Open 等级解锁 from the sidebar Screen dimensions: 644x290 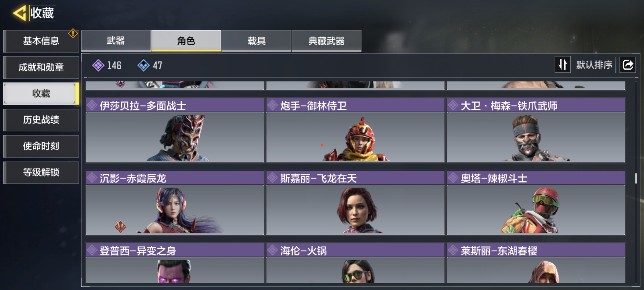[41, 172]
